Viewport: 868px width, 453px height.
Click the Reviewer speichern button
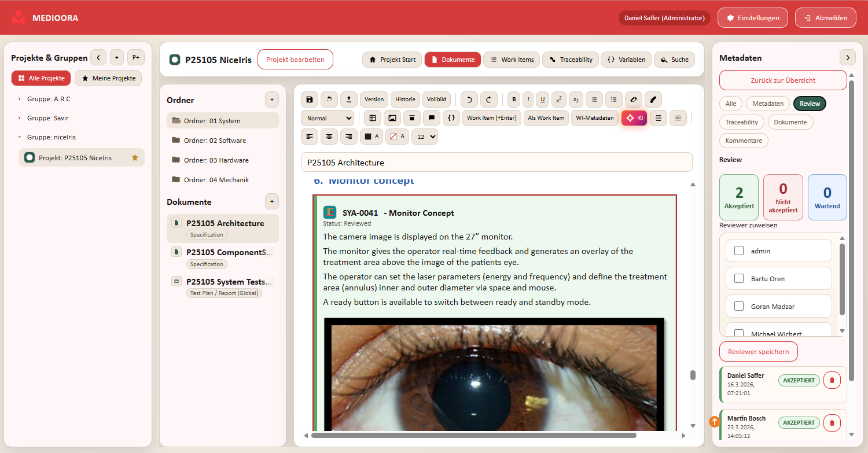[758, 352]
